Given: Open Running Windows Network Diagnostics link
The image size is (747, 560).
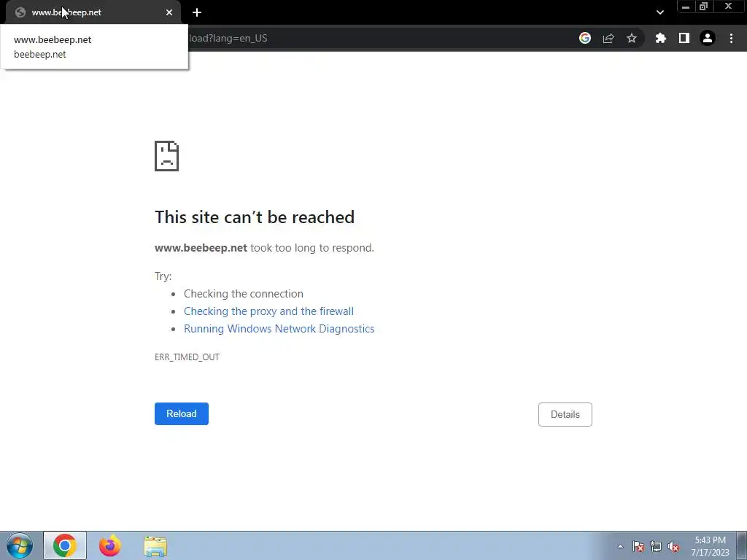Looking at the screenshot, I should click(279, 329).
